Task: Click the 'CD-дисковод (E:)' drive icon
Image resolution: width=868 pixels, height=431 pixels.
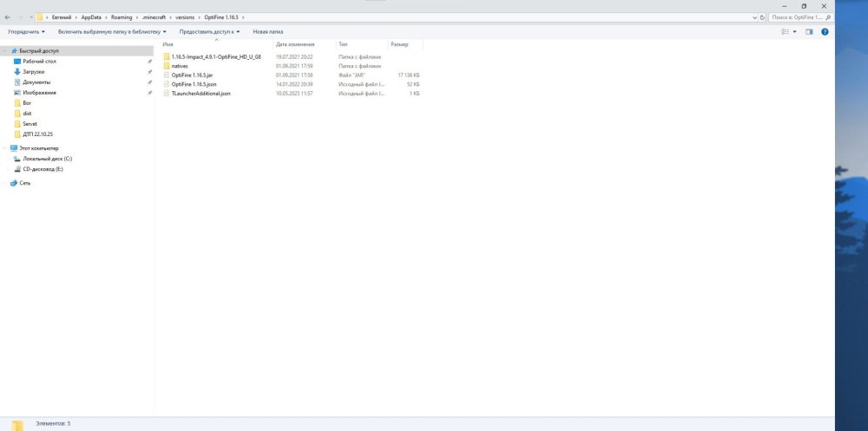Action: pyautogui.click(x=17, y=169)
